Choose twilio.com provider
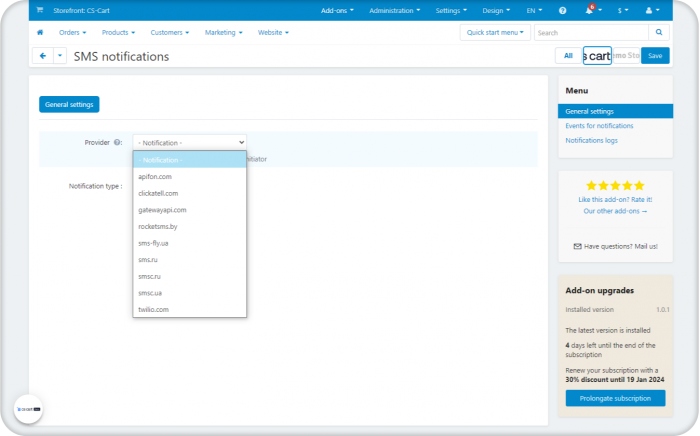This screenshot has height=436, width=700. (x=190, y=310)
